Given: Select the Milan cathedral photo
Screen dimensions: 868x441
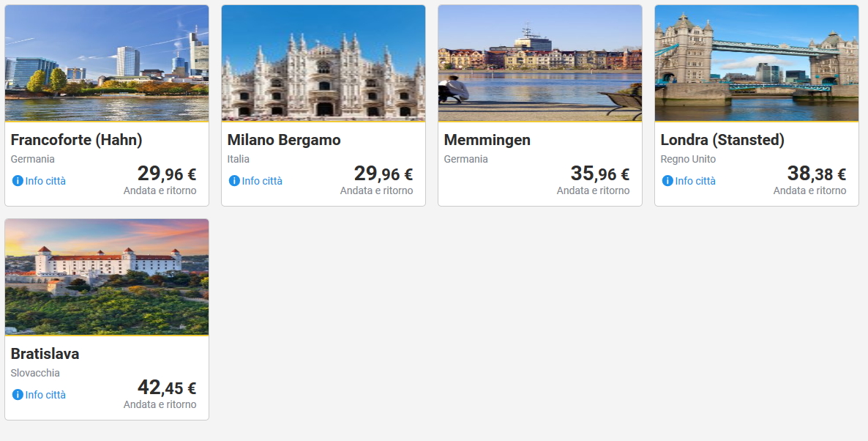Looking at the screenshot, I should pos(323,63).
